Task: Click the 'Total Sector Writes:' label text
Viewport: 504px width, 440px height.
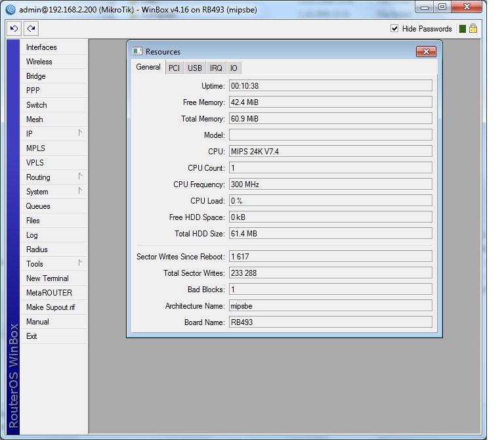Action: coord(194,273)
